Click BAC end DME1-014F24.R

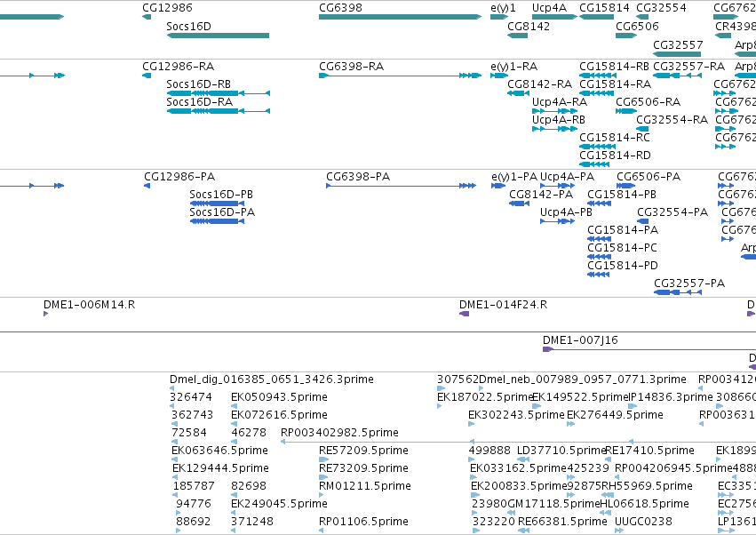coord(464,315)
